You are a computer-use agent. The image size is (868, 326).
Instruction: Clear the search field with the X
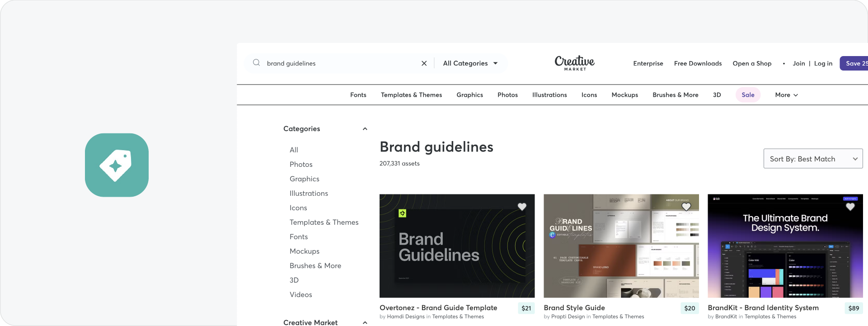click(x=424, y=63)
